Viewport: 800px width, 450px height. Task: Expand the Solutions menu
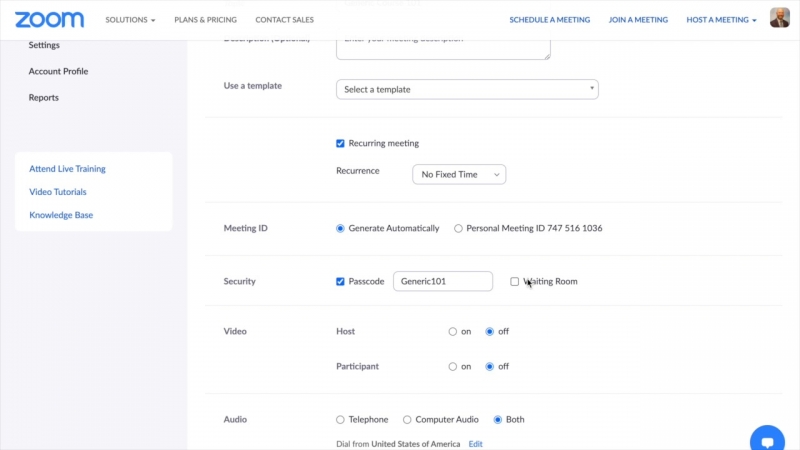pyautogui.click(x=130, y=20)
